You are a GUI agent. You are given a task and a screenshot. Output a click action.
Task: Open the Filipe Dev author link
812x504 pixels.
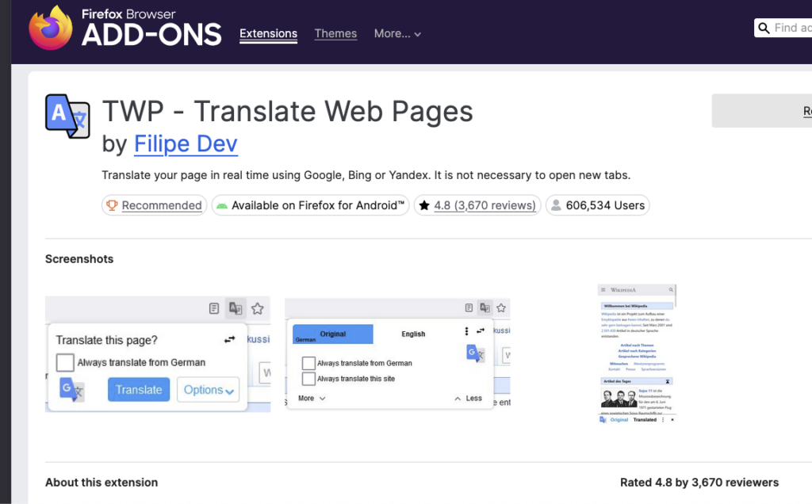pos(186,144)
